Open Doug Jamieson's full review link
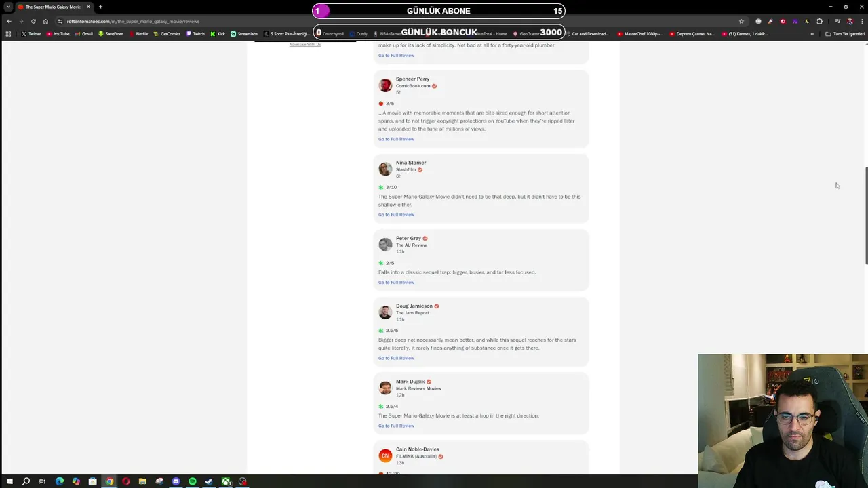This screenshot has height=488, width=868. (x=396, y=358)
